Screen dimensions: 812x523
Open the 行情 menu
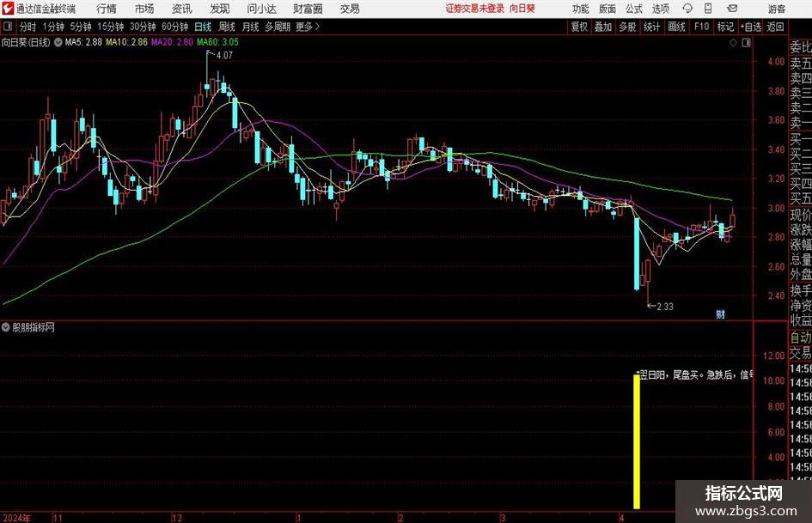(x=107, y=9)
